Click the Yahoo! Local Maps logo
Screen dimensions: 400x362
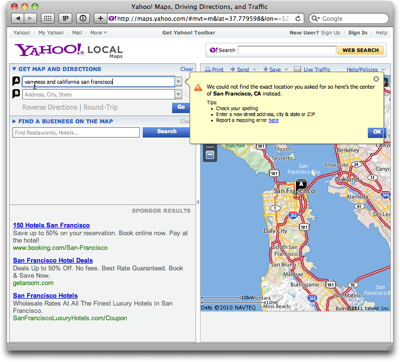tap(69, 51)
